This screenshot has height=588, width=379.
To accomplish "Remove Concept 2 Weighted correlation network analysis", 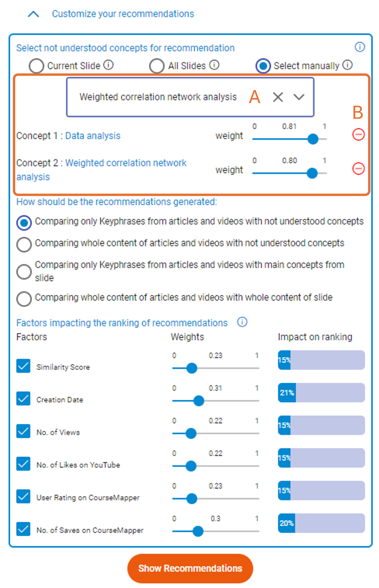I will (358, 169).
